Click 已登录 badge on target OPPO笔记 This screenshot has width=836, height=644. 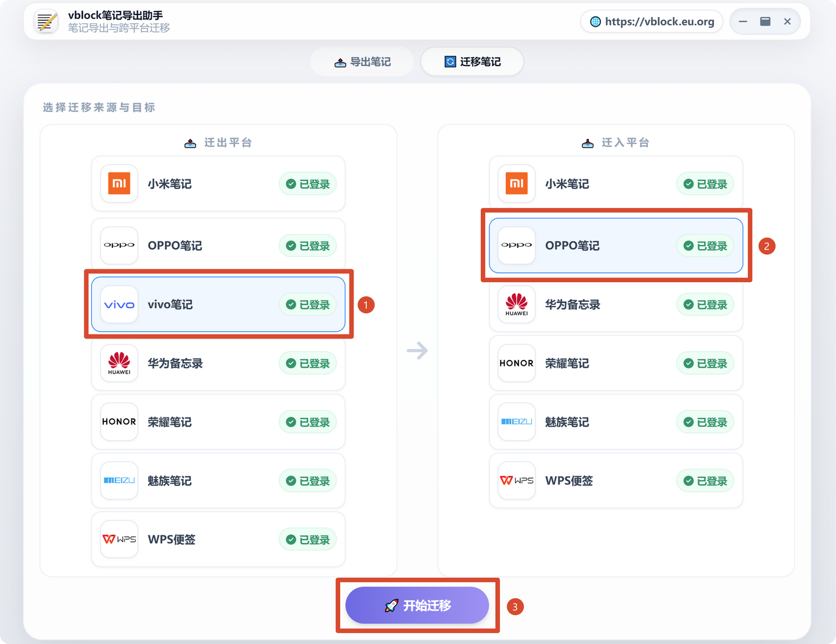[x=705, y=246]
